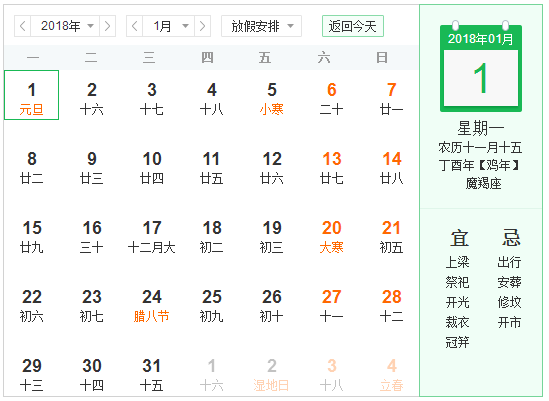Image resolution: width=549 pixels, height=401 pixels.
Task: Select January 30 十四
Action: click(x=92, y=374)
